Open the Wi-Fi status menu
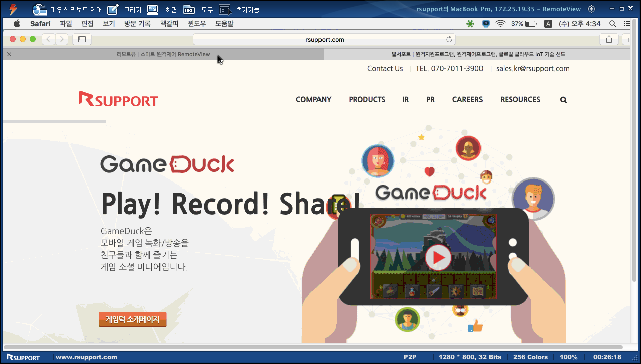This screenshot has width=641, height=364. (500, 24)
